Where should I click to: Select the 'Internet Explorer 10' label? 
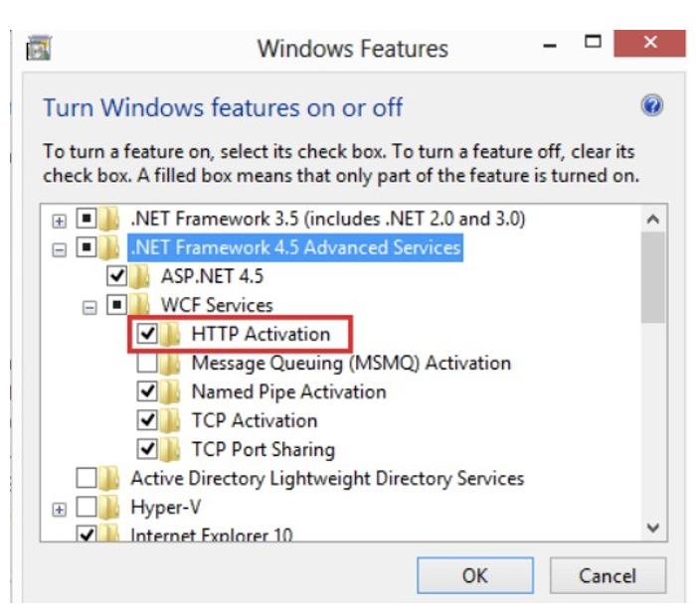[x=212, y=534]
